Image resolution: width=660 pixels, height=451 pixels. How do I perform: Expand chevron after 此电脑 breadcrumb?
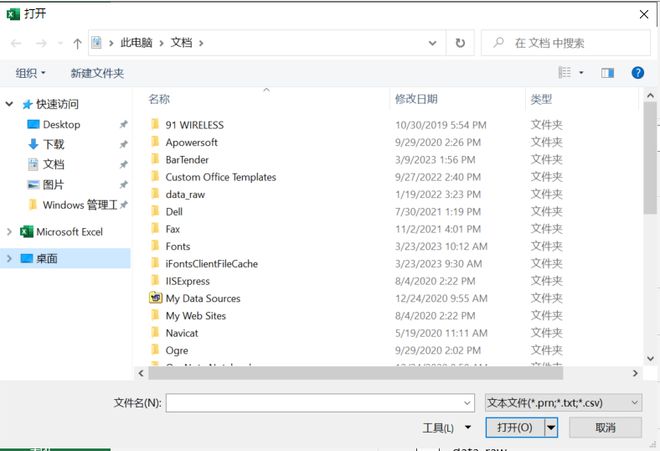click(x=161, y=43)
